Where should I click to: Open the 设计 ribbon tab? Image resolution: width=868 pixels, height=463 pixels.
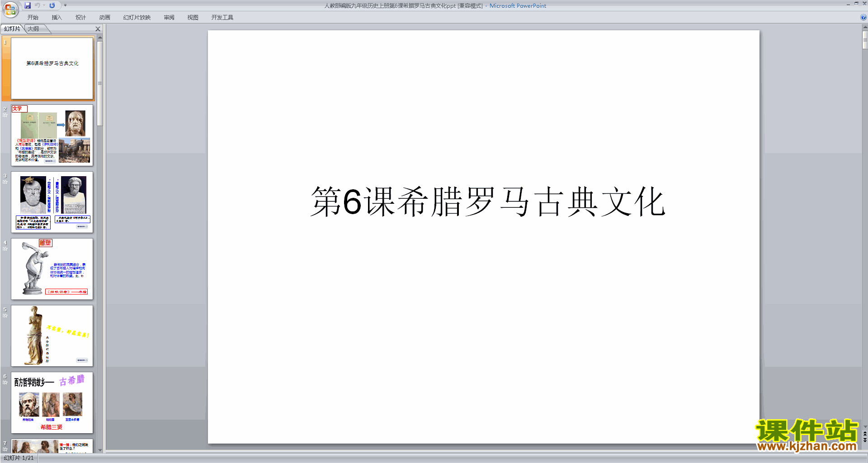(x=81, y=18)
